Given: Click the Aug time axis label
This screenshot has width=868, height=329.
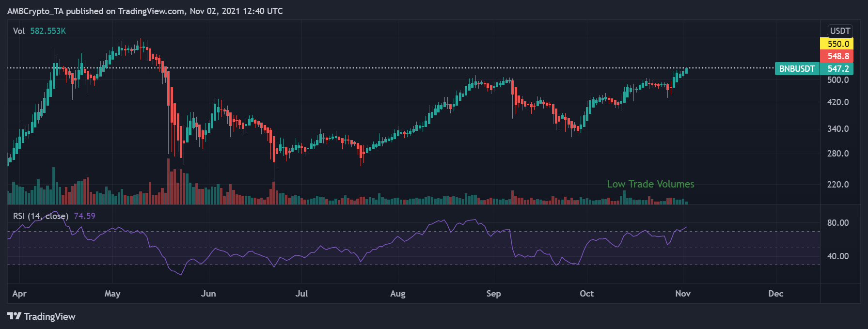Looking at the screenshot, I should (398, 294).
